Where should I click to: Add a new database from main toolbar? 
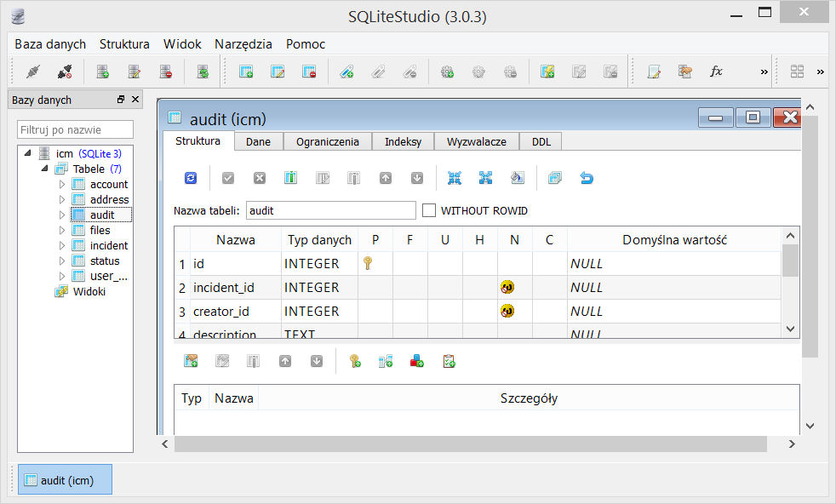pyautogui.click(x=103, y=72)
